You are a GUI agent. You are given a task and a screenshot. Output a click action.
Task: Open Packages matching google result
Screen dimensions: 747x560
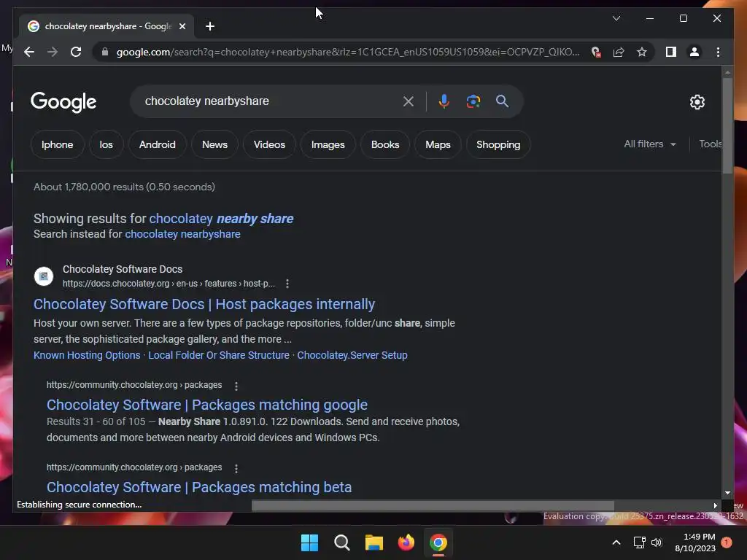click(206, 405)
